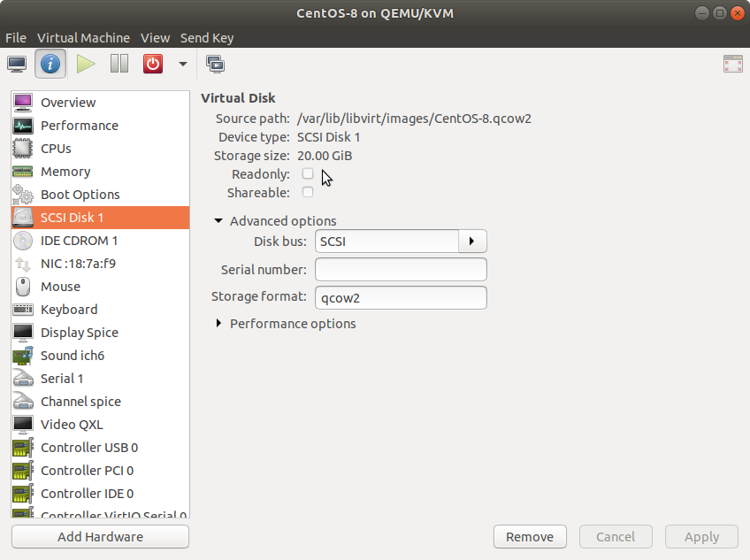This screenshot has width=750, height=560.
Task: Select the Keyboard device icon
Action: pos(22,310)
